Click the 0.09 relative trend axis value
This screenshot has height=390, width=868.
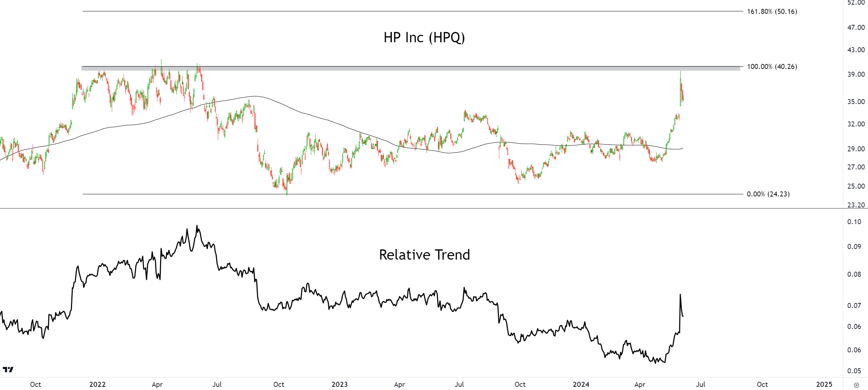coord(854,247)
